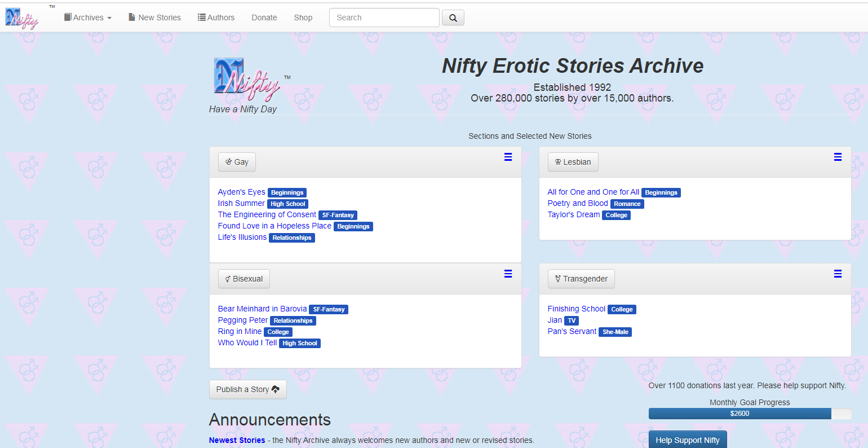Open the Lesbian section hamburger menu
868x448 pixels.
838,157
